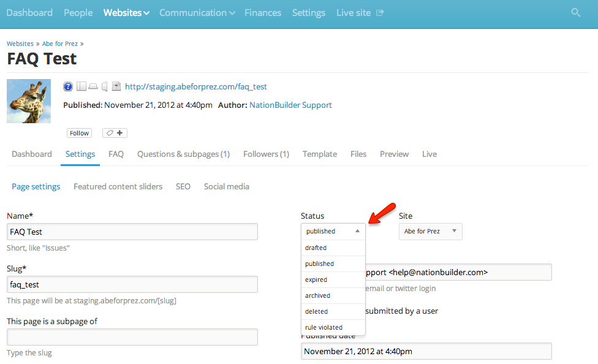Click the Websites breadcrumb link
This screenshot has height=364, width=598.
[x=20, y=44]
